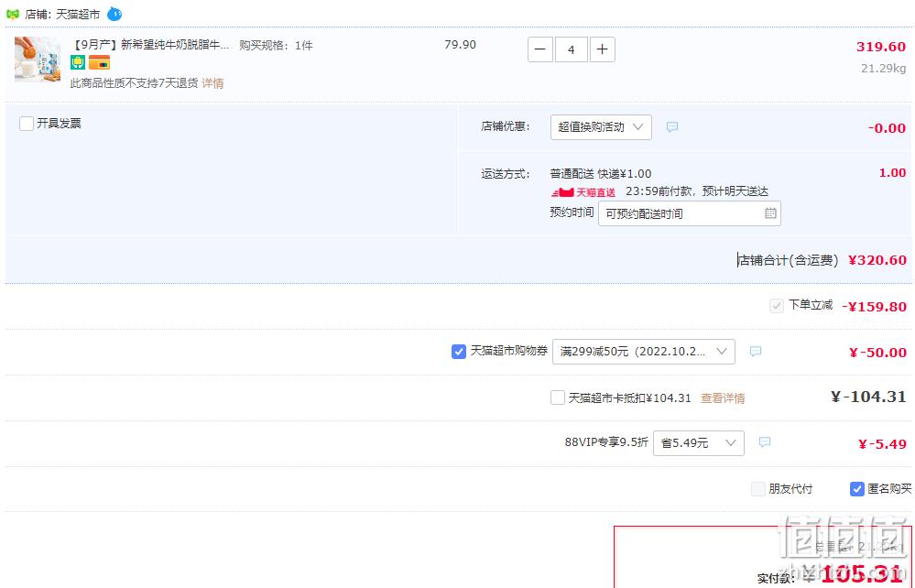The height and width of the screenshot is (588, 915).
Task: Increase the milk quantity with plus button
Action: 603,49
